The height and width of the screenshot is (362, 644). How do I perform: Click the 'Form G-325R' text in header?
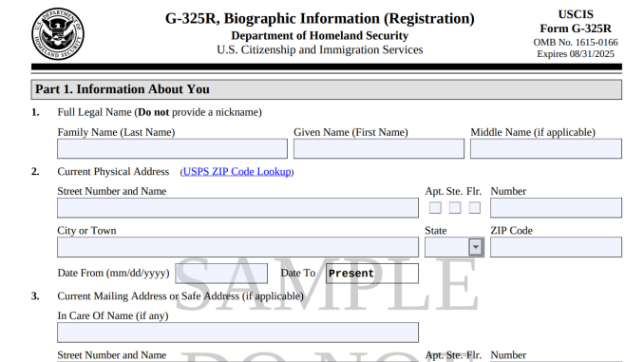pos(576,29)
